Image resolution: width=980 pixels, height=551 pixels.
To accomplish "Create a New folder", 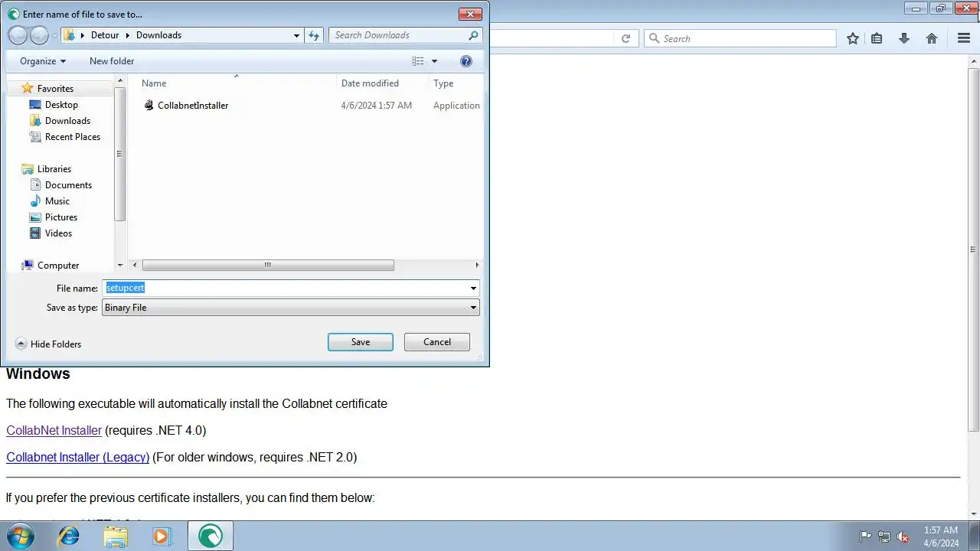I will click(112, 61).
